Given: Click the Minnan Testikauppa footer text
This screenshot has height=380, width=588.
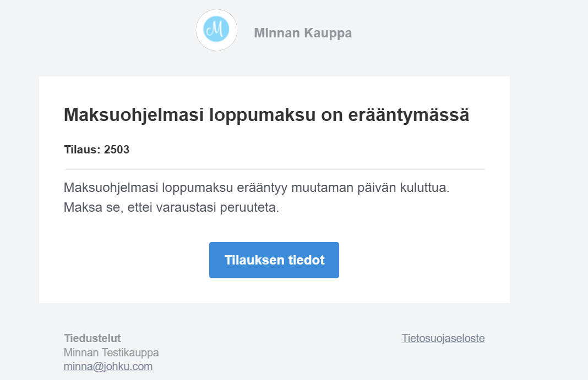Looking at the screenshot, I should point(111,353).
